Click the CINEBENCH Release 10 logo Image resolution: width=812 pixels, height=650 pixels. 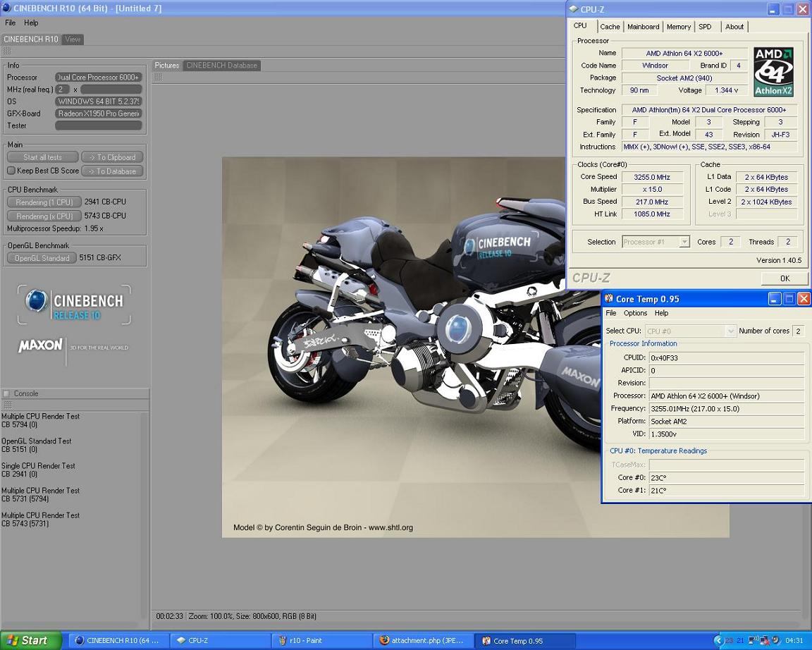click(75, 305)
